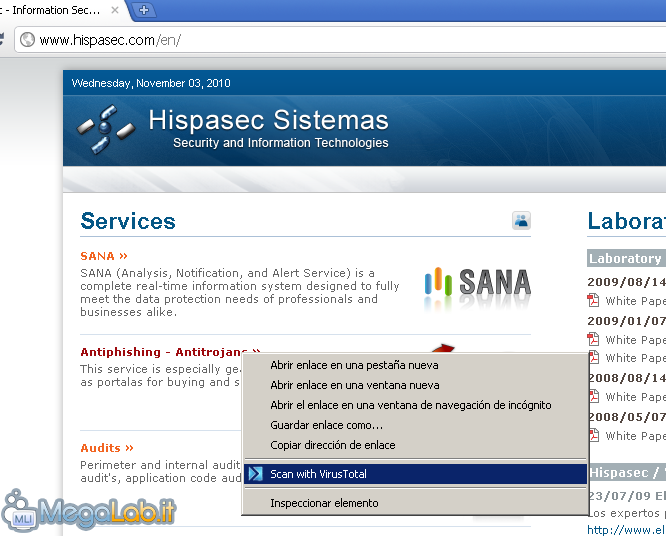This screenshot has width=666, height=536.
Task: Select Inspeccionar elemento
Action: click(415, 503)
